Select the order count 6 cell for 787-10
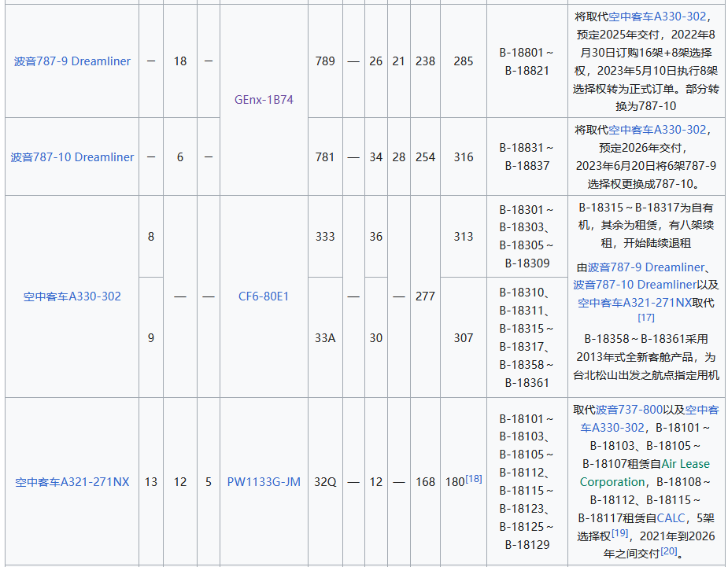The height and width of the screenshot is (567, 728). coord(180,157)
